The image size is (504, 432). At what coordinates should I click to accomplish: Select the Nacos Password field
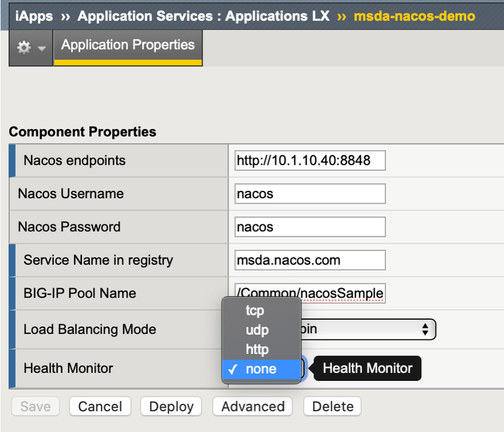(310, 226)
